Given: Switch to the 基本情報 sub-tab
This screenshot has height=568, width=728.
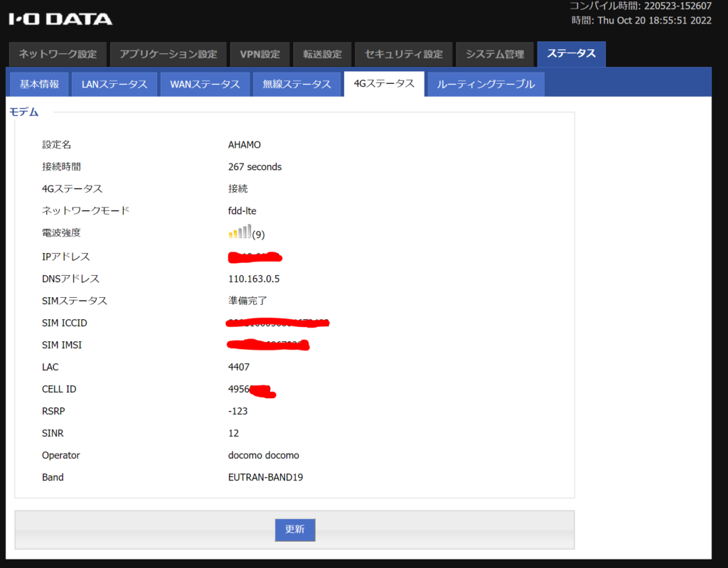Looking at the screenshot, I should tap(39, 84).
